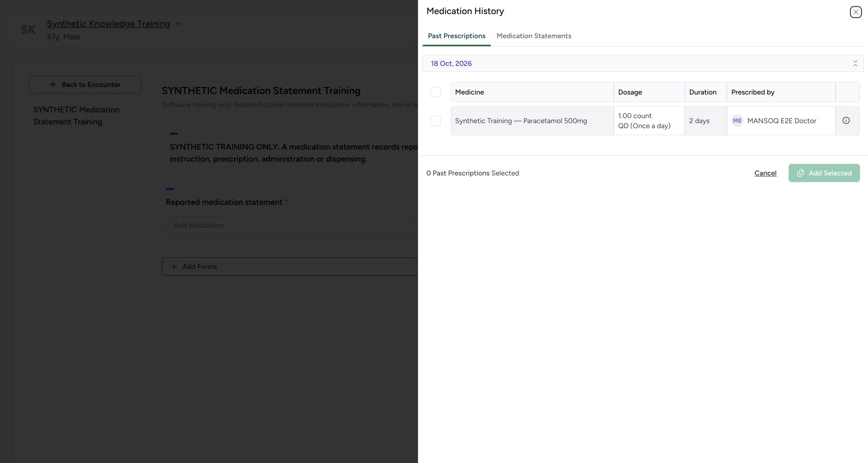Click the Synthetic Knowledge Training patient name
The width and height of the screenshot is (868, 463).
pyautogui.click(x=108, y=24)
